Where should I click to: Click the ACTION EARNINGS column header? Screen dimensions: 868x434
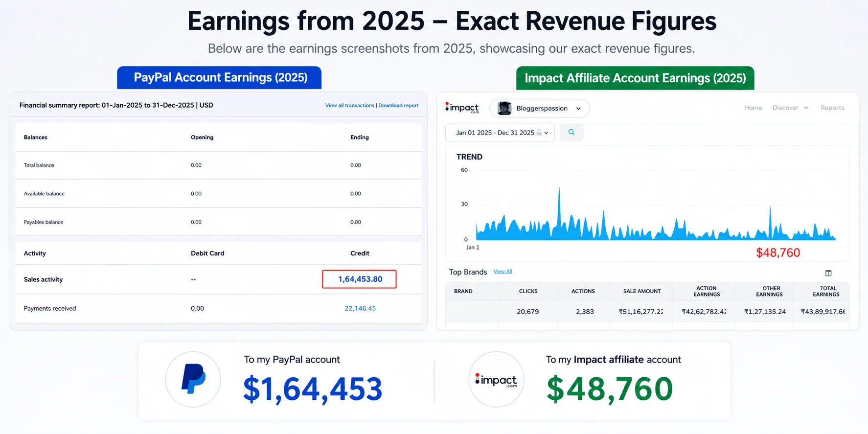click(x=707, y=291)
